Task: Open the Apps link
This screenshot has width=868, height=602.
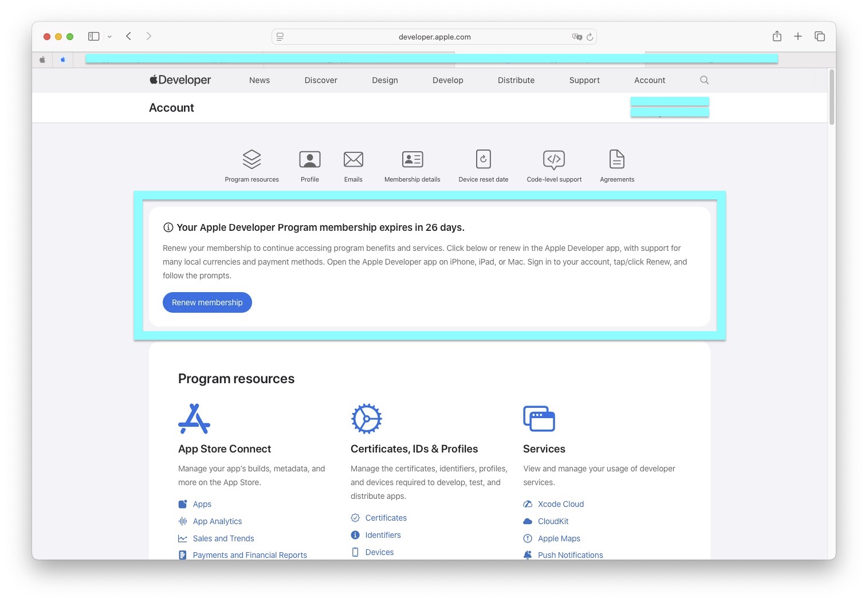Action: (x=202, y=504)
